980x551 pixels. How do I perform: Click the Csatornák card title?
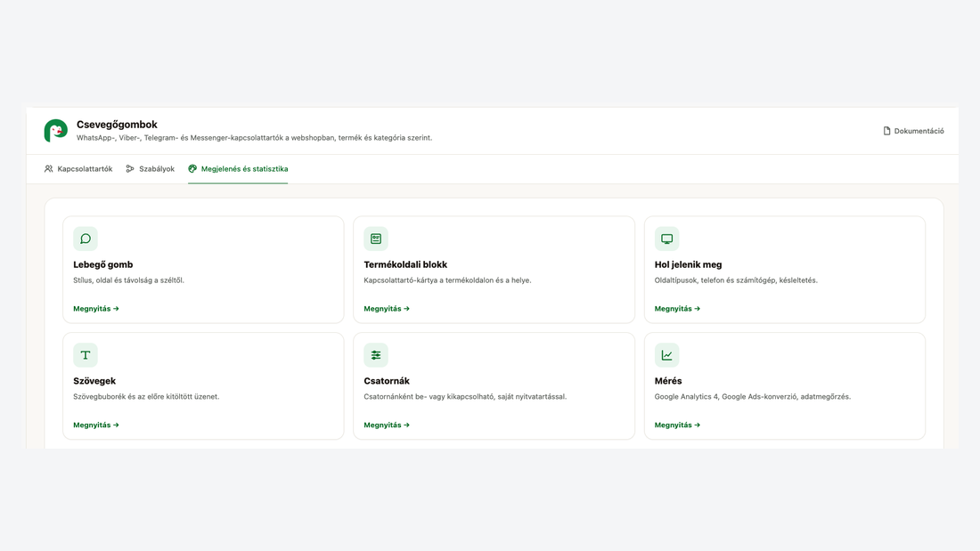pos(387,380)
